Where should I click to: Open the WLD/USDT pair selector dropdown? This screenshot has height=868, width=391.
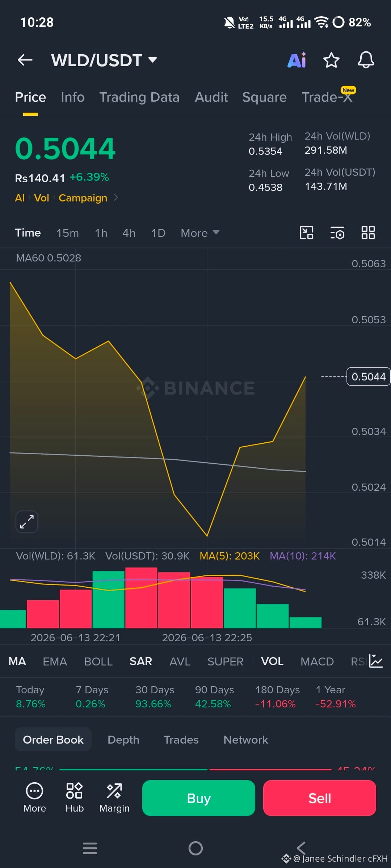pyautogui.click(x=104, y=60)
